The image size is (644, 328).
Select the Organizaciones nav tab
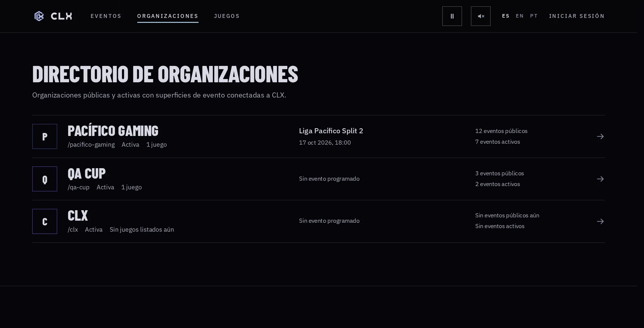pos(168,16)
